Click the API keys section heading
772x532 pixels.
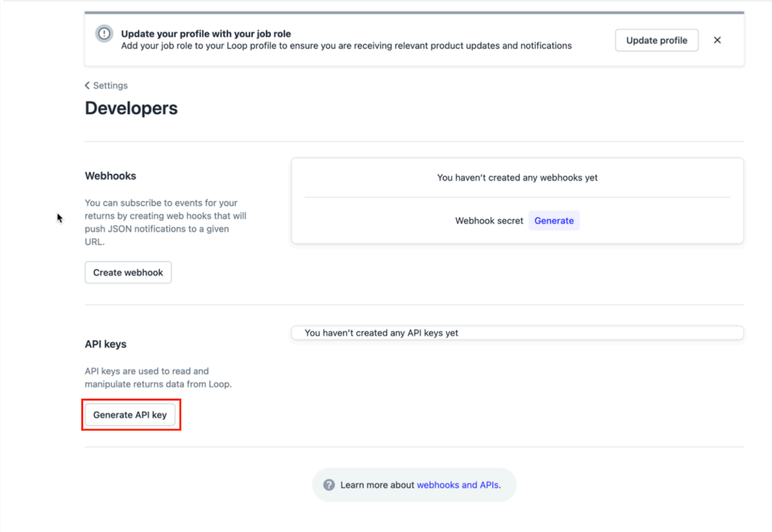106,344
